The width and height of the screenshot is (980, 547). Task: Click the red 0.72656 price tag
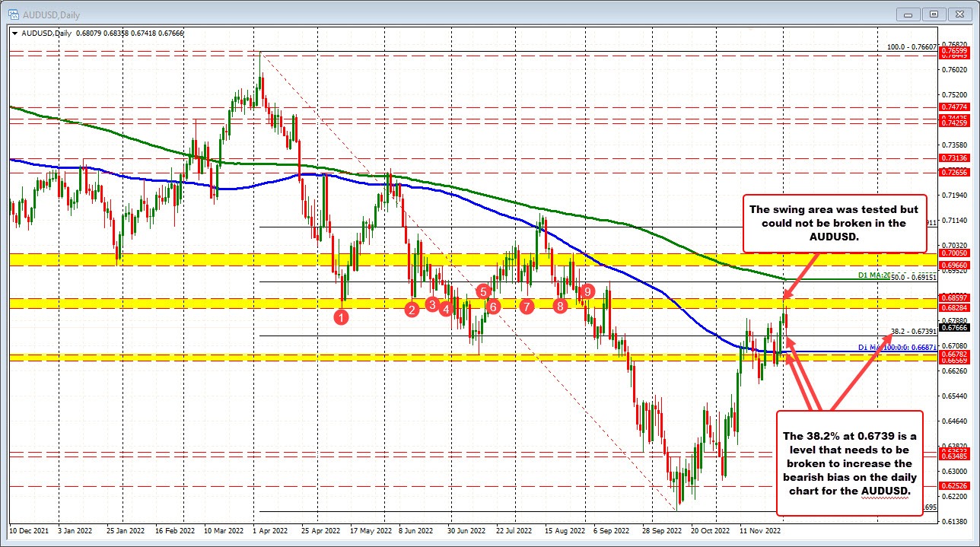tap(953, 173)
